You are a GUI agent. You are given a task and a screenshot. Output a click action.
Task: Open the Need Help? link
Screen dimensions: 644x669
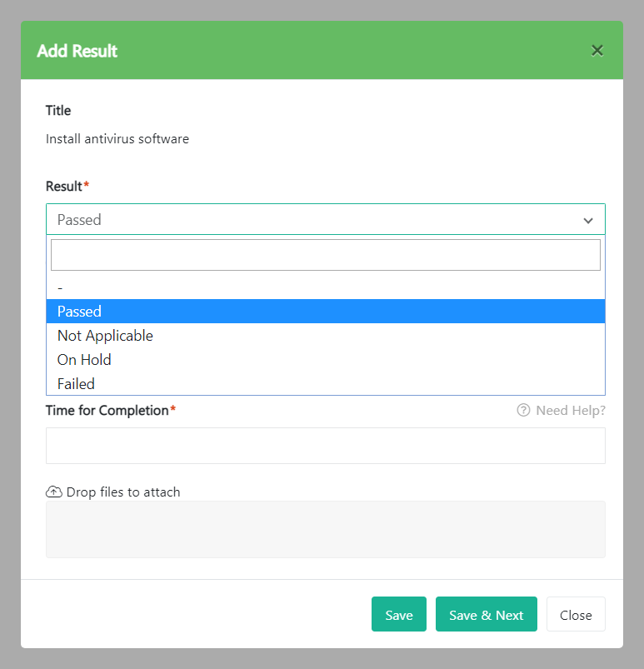click(570, 410)
